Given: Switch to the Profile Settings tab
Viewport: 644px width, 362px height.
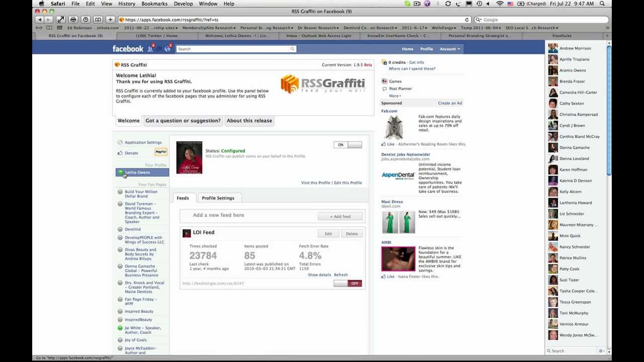Looking at the screenshot, I should click(218, 198).
